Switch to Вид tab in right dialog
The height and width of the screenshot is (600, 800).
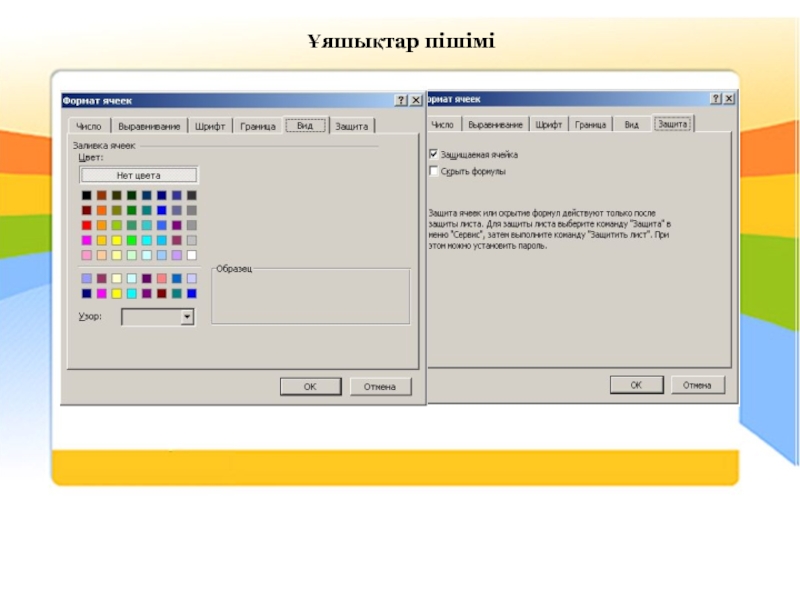631,124
